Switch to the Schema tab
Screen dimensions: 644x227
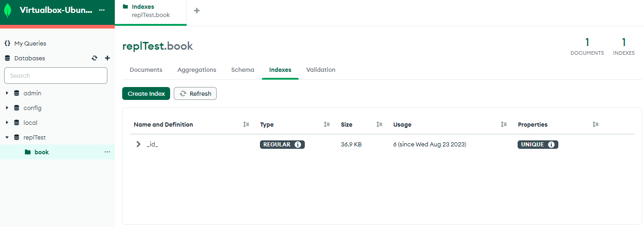(243, 70)
